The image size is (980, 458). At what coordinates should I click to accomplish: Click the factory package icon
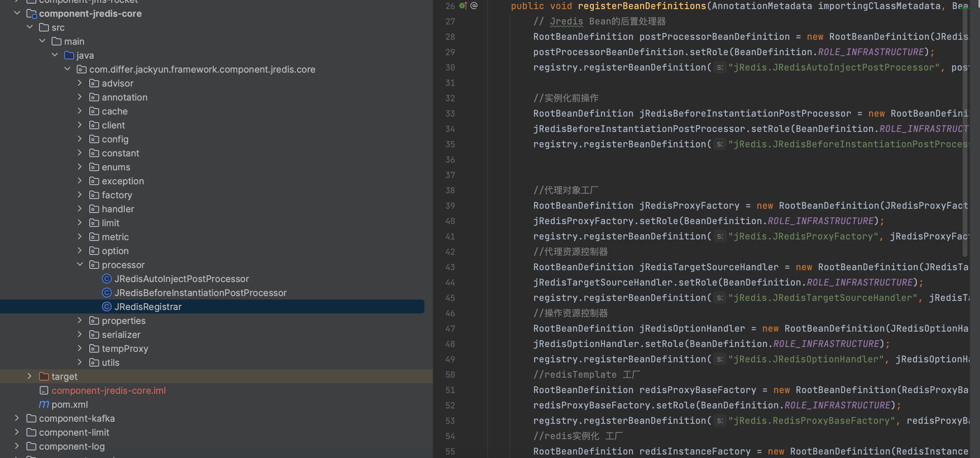pos(94,195)
